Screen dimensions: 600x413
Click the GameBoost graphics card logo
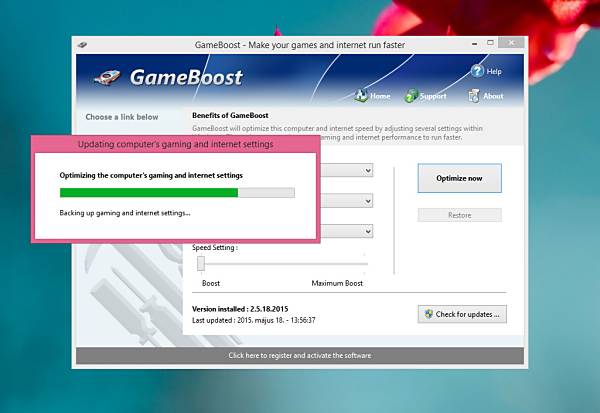point(107,77)
